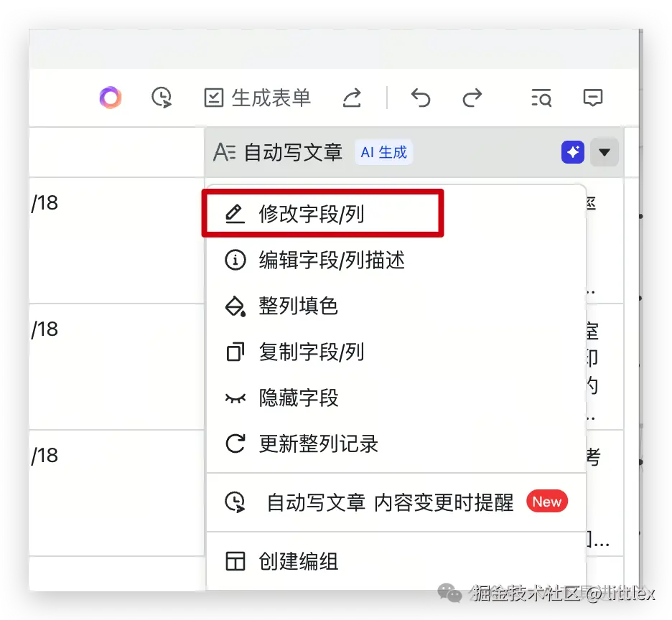Click the AI 生成 badge on the column
This screenshot has height=620, width=672.
click(383, 151)
